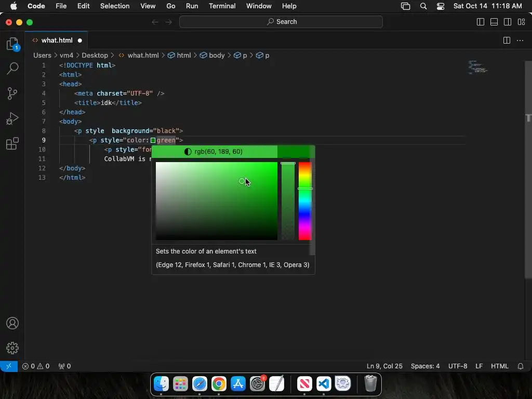Pick a color in saturation gradient box
532x399 pixels.
pos(217,201)
